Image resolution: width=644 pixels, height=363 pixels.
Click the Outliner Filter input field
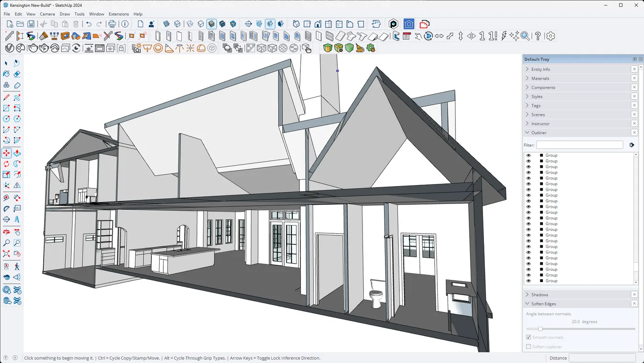579,145
